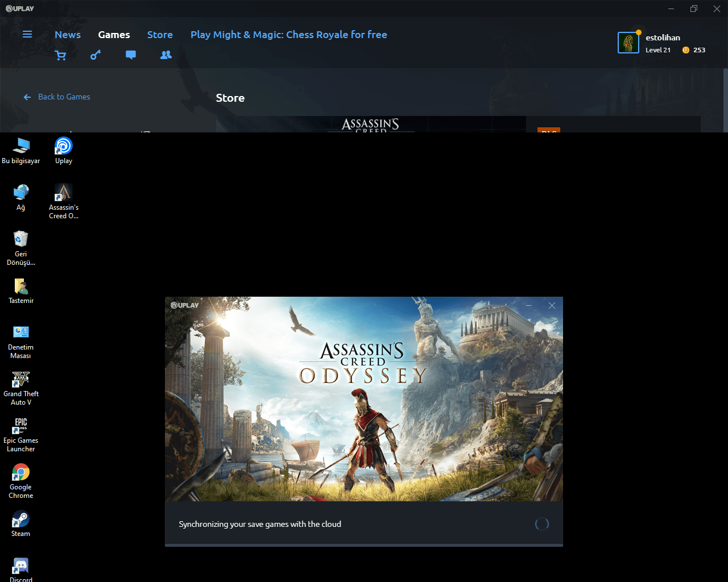The image size is (728, 582).
Task: Switch to the Store tab
Action: coord(160,35)
